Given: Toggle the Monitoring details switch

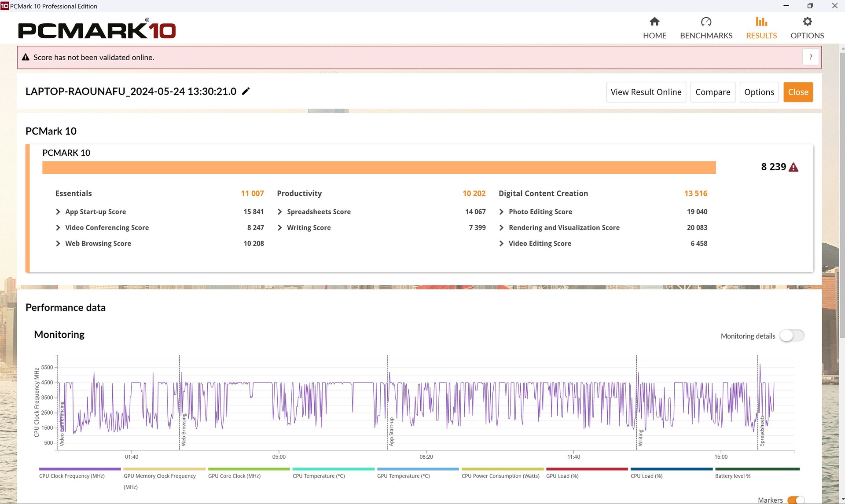Looking at the screenshot, I should 792,336.
